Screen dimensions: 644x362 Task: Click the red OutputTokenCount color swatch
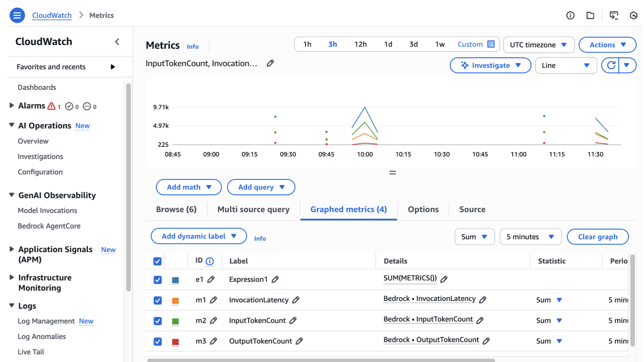[x=175, y=342]
